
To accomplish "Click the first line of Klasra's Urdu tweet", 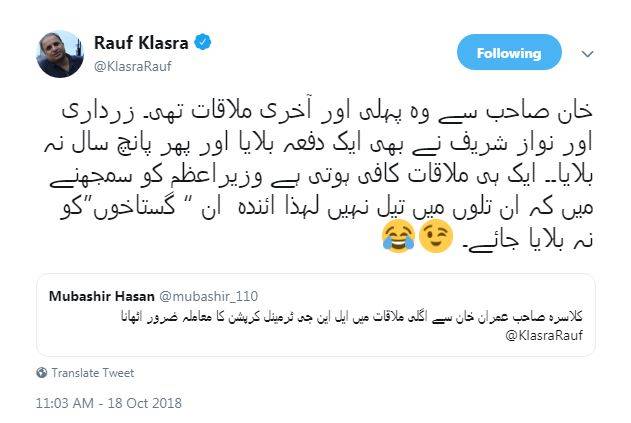I will 327,112.
